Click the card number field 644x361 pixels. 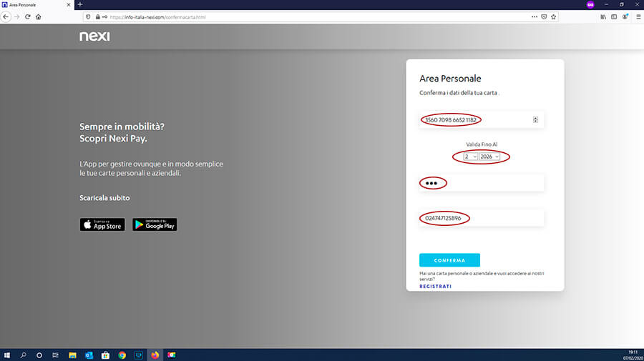tap(482, 120)
